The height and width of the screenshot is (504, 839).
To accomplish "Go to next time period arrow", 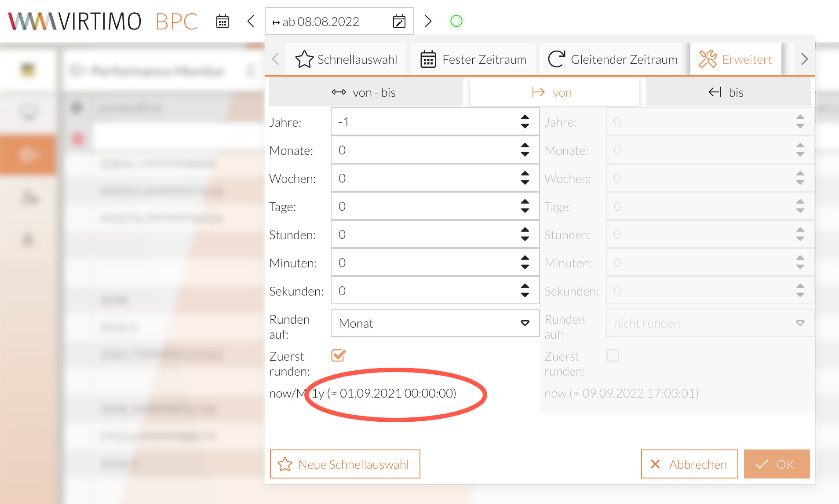I will [428, 21].
